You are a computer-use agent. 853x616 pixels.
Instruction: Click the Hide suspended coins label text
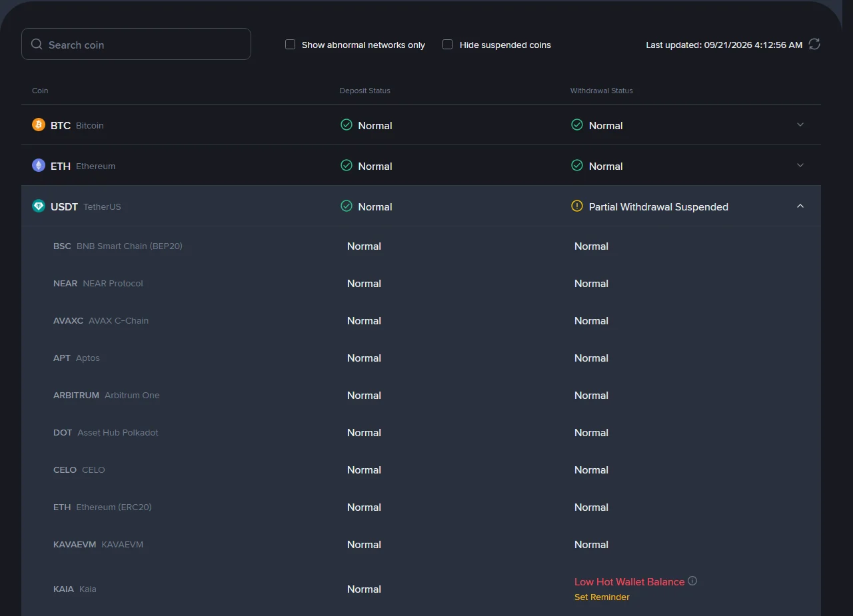[505, 45]
